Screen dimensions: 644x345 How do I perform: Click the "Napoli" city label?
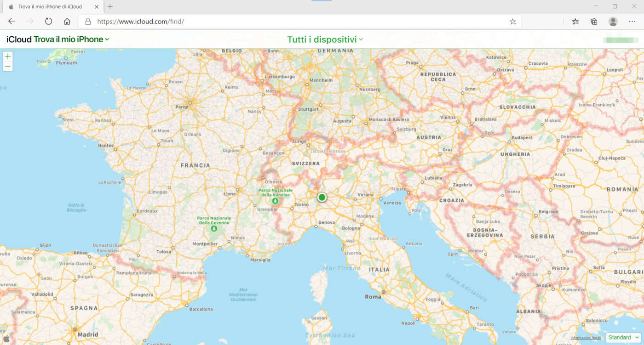tap(408, 323)
